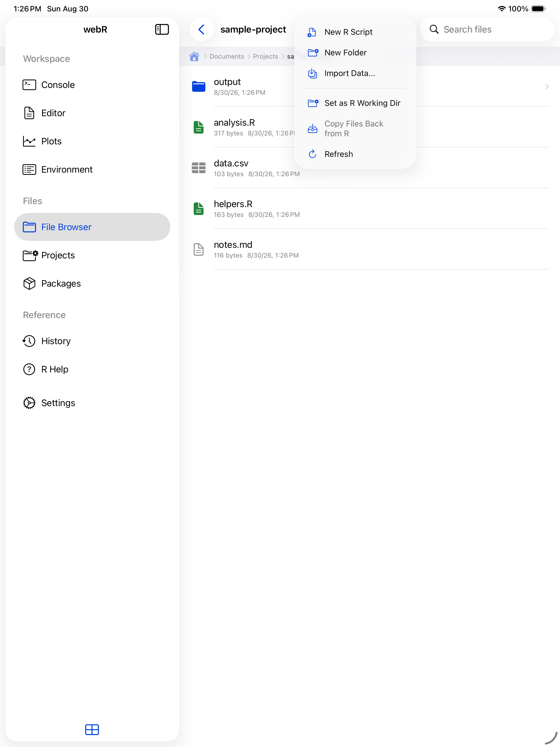The image size is (560, 747).
Task: Click the New Folder icon in menu
Action: click(313, 53)
